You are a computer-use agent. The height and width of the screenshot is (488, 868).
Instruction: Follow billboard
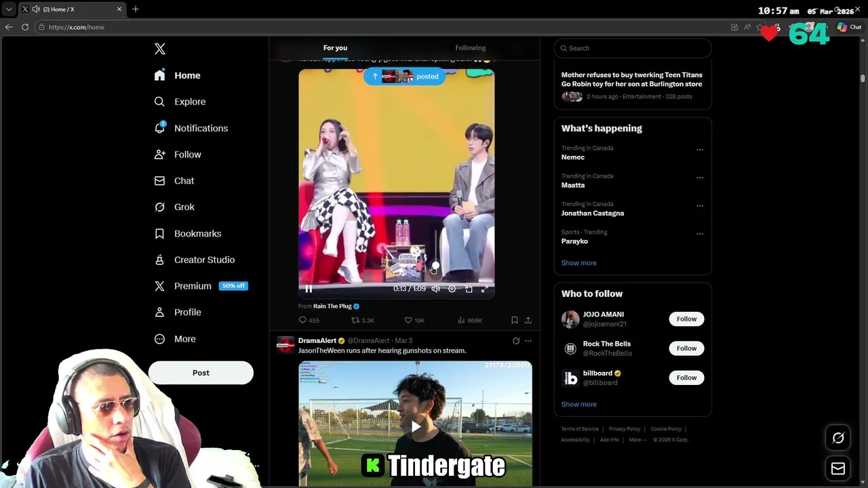(x=686, y=378)
